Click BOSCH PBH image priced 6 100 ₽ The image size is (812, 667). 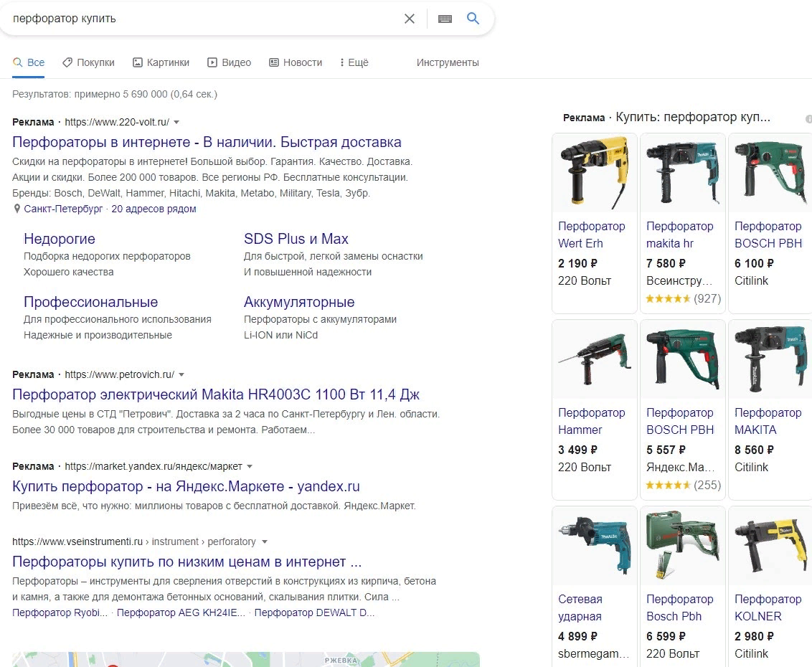[770, 173]
